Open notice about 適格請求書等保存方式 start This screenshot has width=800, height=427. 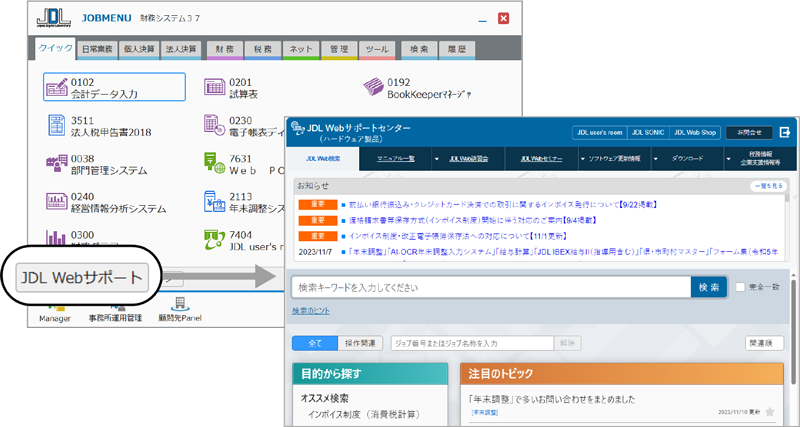pos(472,220)
